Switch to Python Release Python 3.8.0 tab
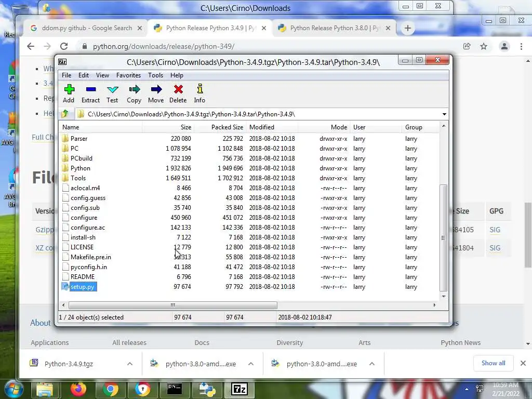The width and height of the screenshot is (532, 399). pyautogui.click(x=334, y=28)
